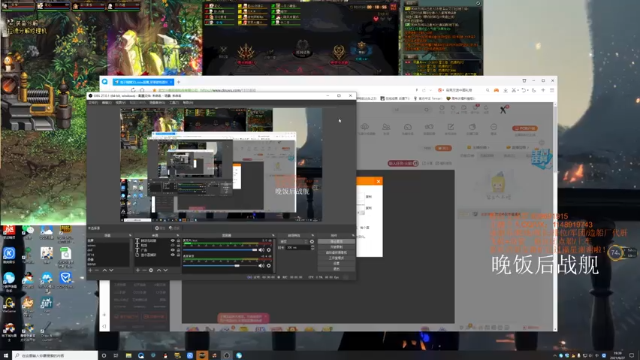Open the OBS icon in Windows taskbar
The width and height of the screenshot is (640, 360).
click(227, 356)
